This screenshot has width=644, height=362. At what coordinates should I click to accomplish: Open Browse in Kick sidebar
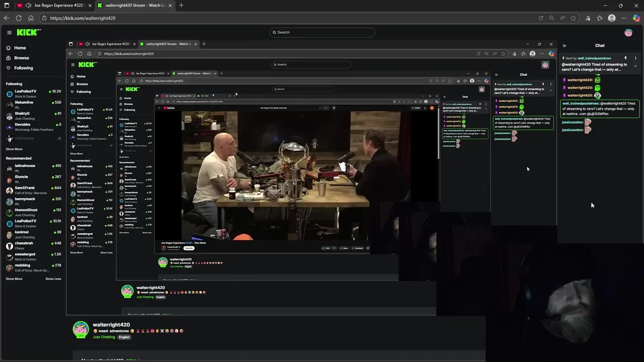pyautogui.click(x=22, y=58)
